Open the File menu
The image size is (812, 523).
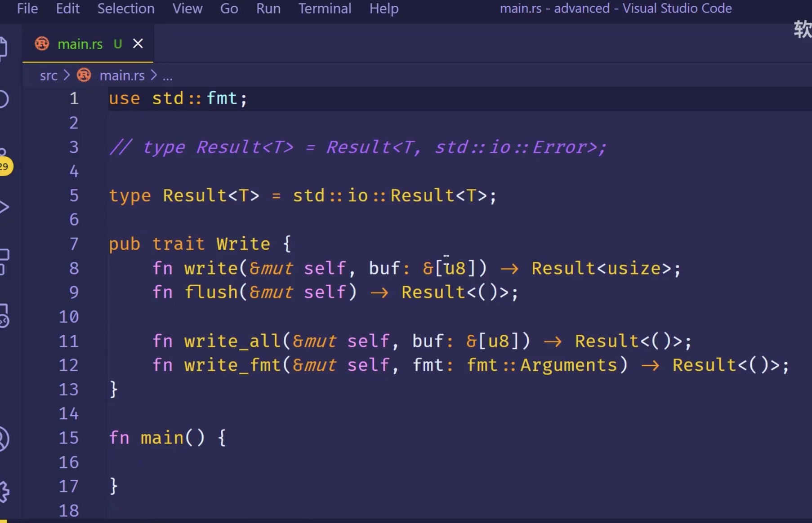tap(27, 9)
